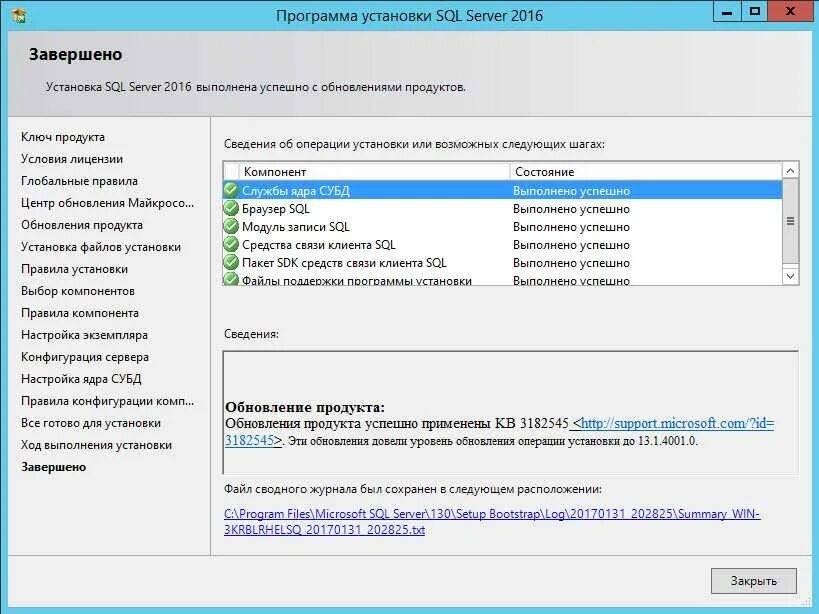Click the Ход выполнения установки step
This screenshot has width=819, height=614.
96,445
